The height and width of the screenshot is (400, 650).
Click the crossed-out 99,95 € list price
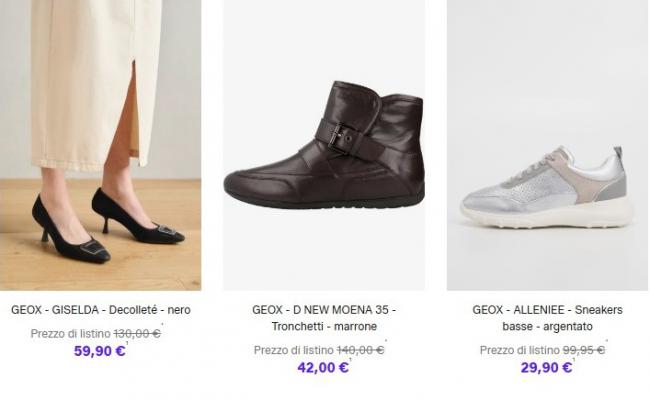coord(584,350)
